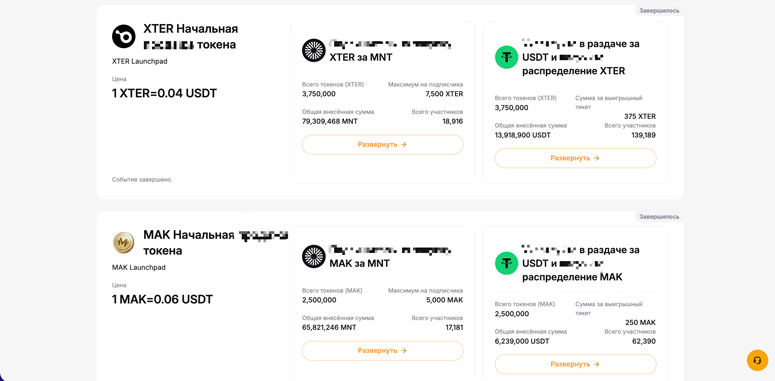Open the orange support headset chat
The width and height of the screenshot is (775, 381).
click(757, 360)
